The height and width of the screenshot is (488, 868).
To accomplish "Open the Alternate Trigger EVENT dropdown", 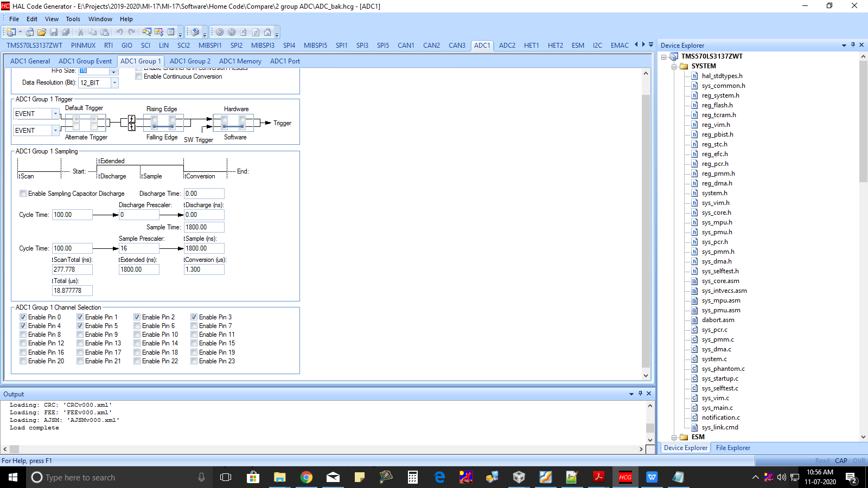I will (x=55, y=131).
